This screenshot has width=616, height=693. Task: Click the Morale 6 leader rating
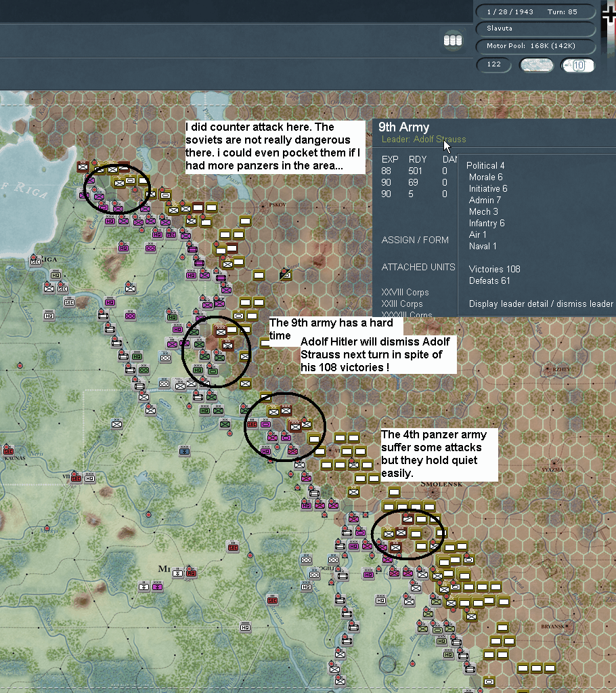pyautogui.click(x=486, y=177)
